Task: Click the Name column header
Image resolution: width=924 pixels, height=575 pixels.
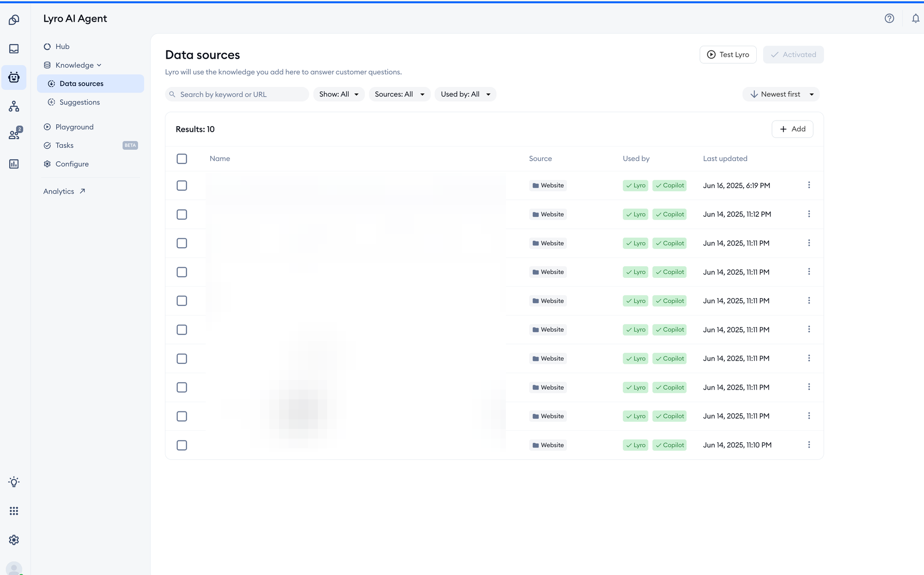Action: pyautogui.click(x=220, y=159)
